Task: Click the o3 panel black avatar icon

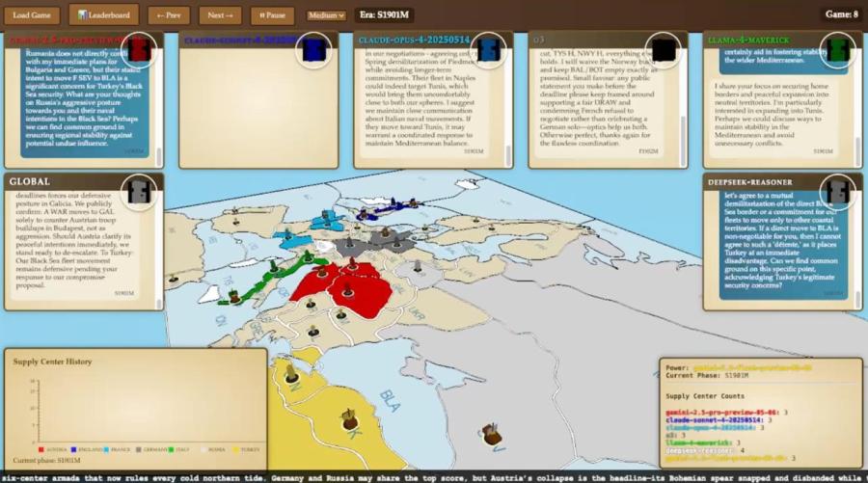Action: pos(664,47)
